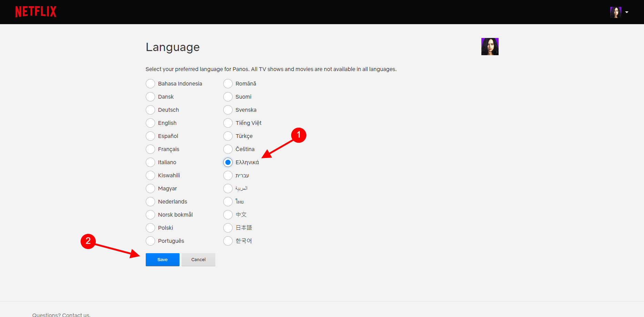Select 日本語 as preferred language
The width and height of the screenshot is (644, 317).
[228, 228]
